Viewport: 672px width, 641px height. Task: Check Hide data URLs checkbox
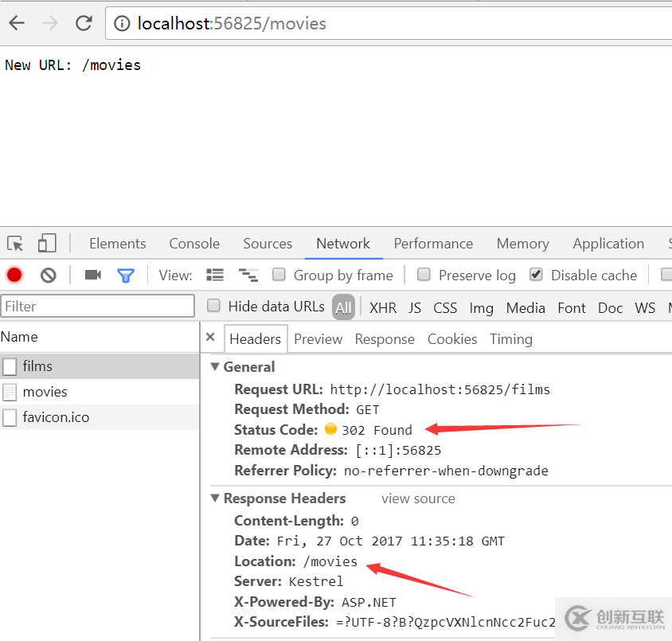[213, 306]
